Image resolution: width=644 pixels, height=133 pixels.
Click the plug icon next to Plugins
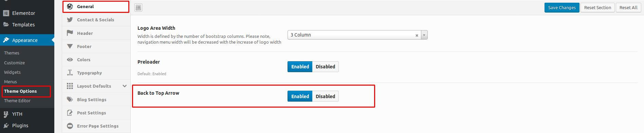(6, 126)
